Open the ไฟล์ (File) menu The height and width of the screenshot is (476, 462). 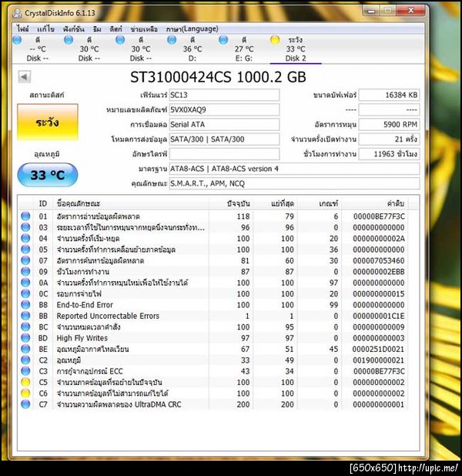click(23, 29)
